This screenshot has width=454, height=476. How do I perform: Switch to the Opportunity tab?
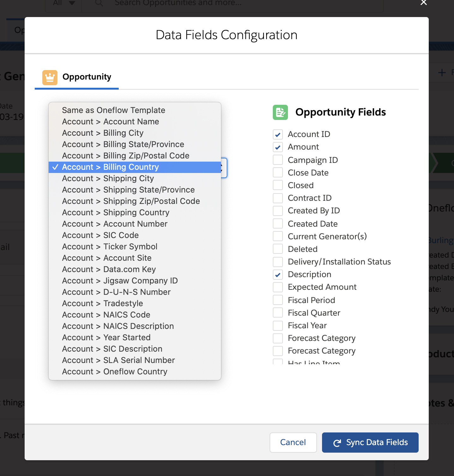[x=77, y=77]
